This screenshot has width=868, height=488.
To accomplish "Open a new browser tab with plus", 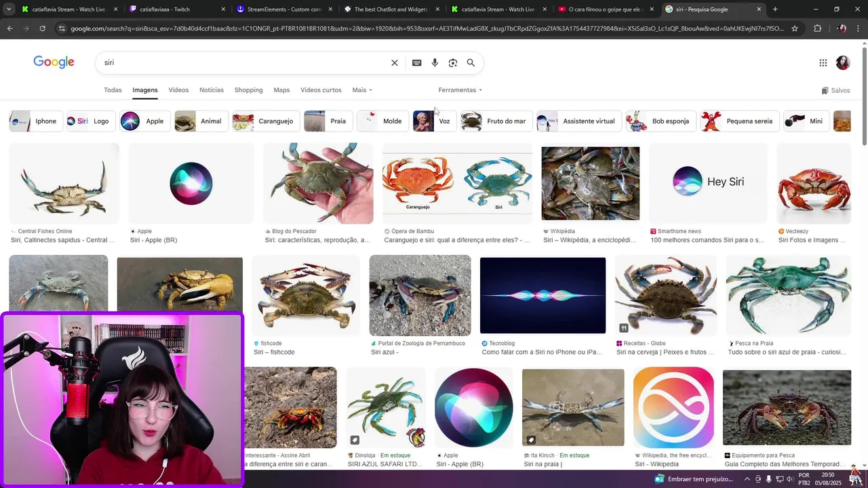I will 775,9.
